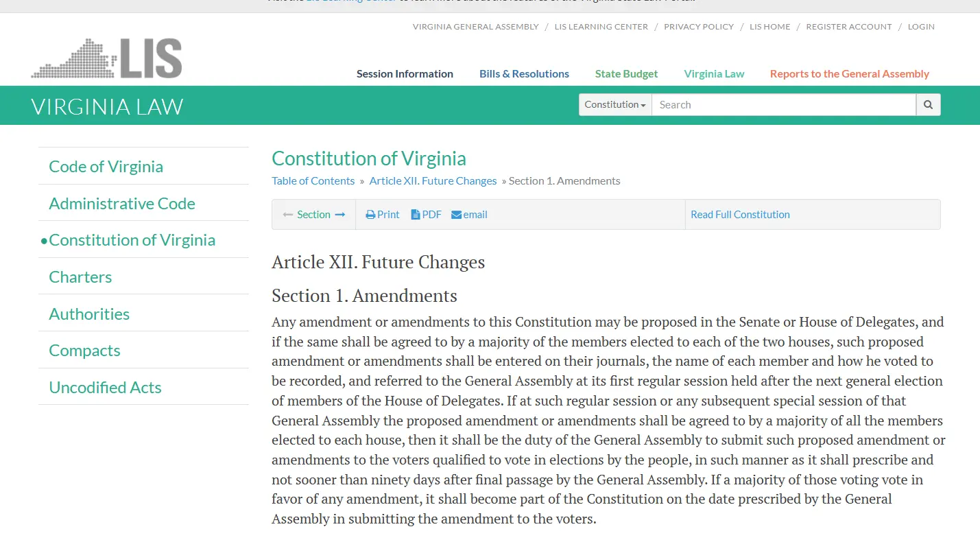
Task: Open the State Budget menu
Action: (x=626, y=74)
